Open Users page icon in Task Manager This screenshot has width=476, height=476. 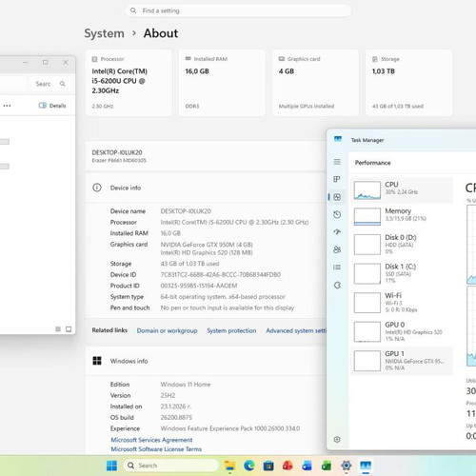click(337, 249)
